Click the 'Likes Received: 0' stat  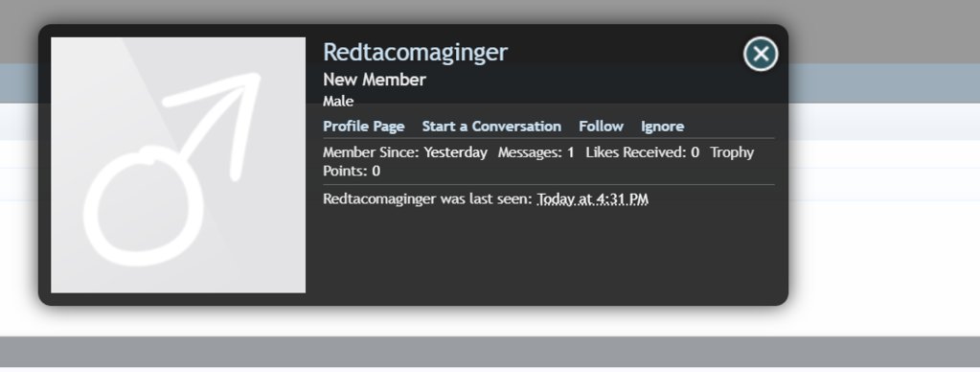(643, 152)
